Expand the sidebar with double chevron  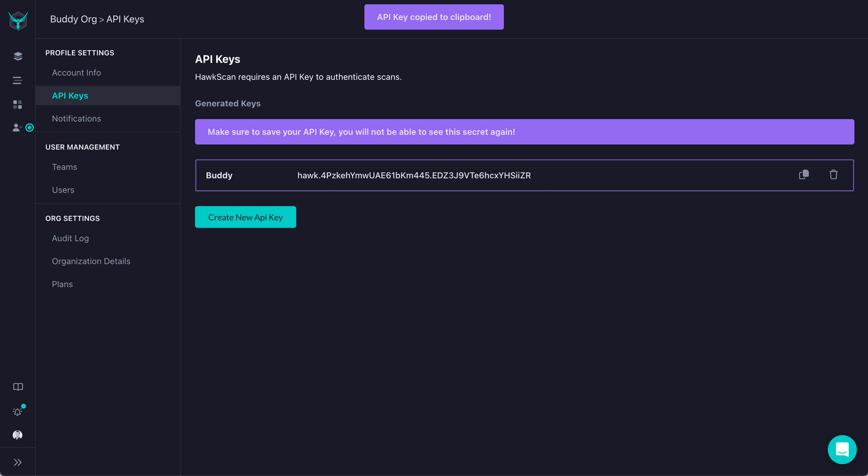[17, 462]
